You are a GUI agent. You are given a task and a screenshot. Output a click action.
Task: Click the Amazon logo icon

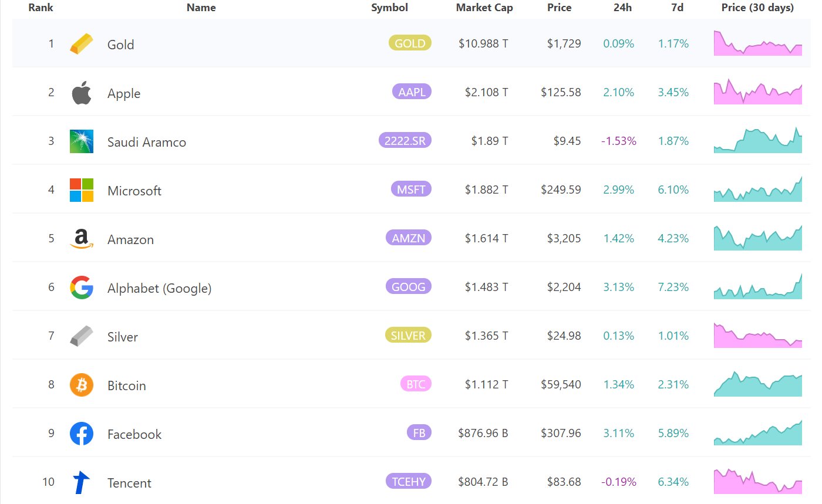coord(82,239)
